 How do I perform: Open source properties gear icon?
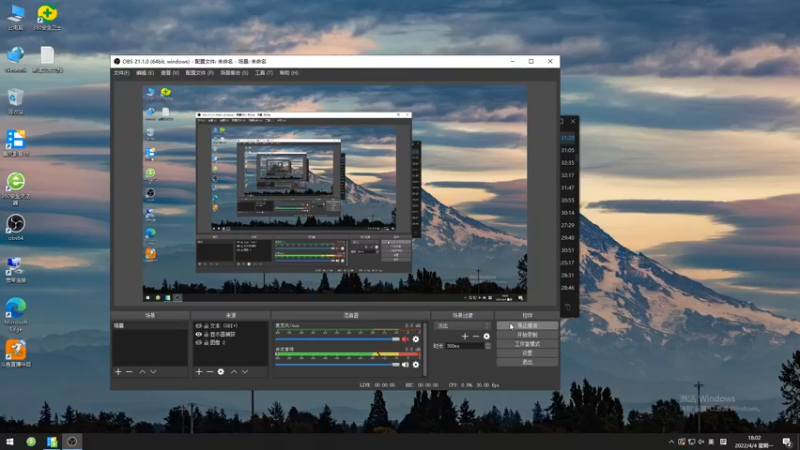point(221,372)
